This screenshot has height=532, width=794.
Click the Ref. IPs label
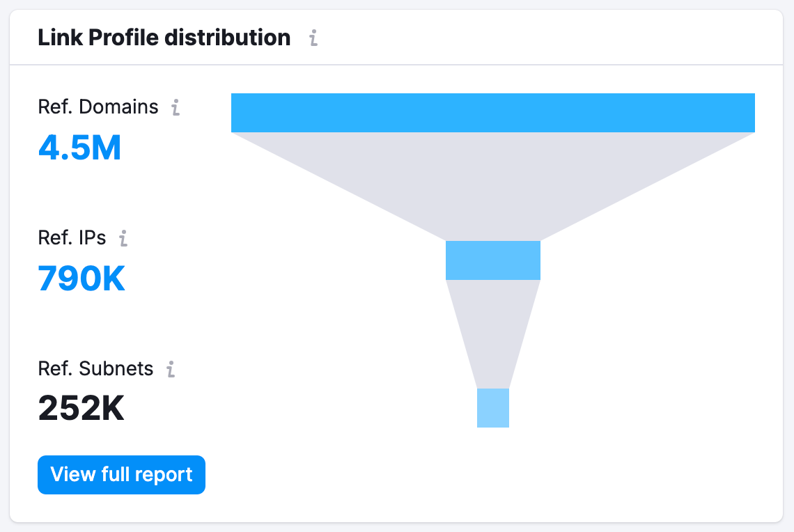coord(72,238)
